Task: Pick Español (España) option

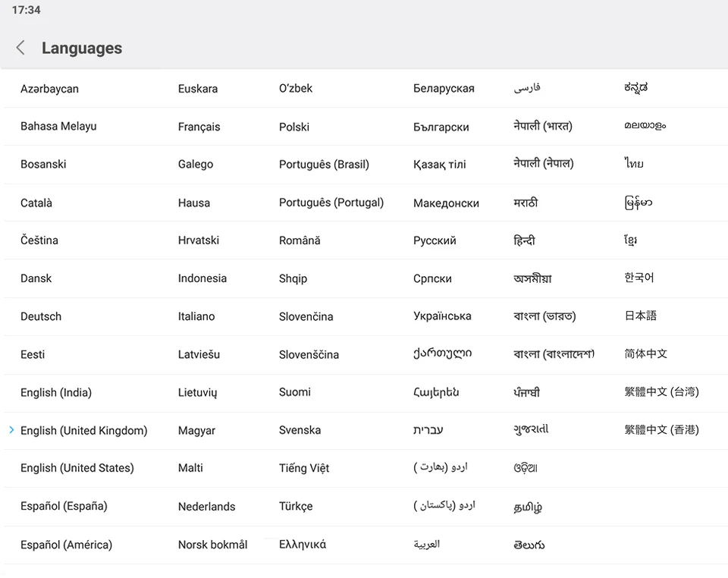Action: (64, 506)
